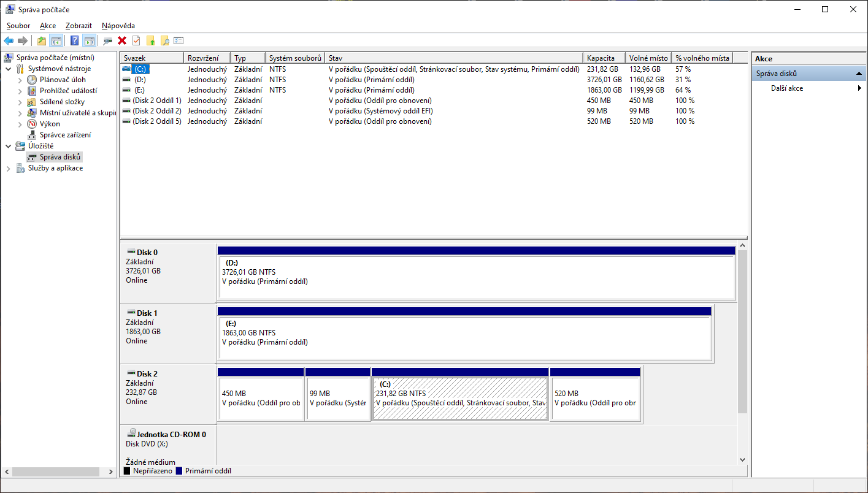This screenshot has height=493, width=868.
Task: Collapse the Systémové nástroje tree node
Action: click(9, 69)
